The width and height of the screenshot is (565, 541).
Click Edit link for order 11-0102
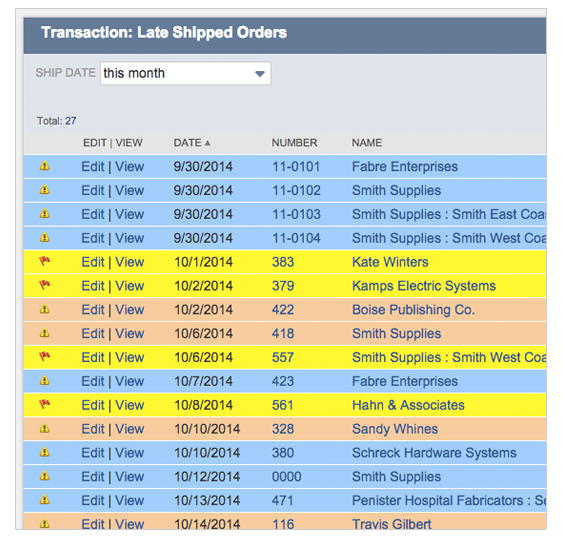click(x=93, y=190)
